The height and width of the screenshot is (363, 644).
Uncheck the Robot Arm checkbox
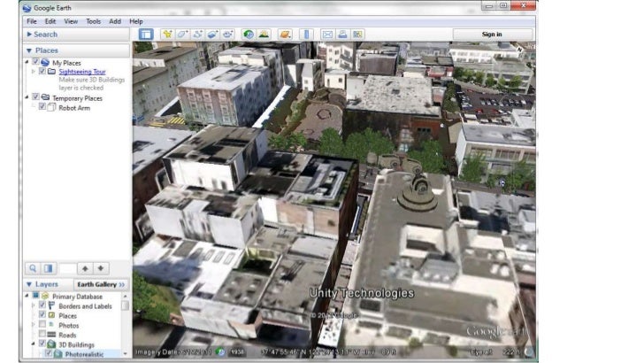click(x=42, y=106)
